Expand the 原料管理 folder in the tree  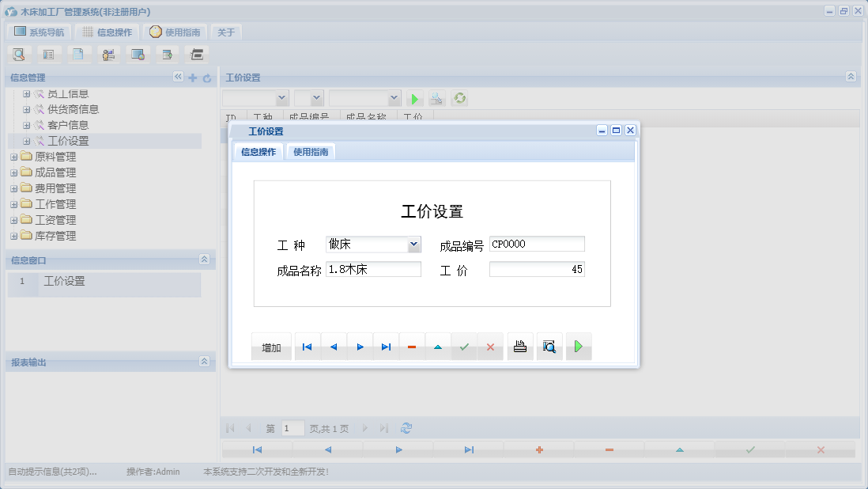click(14, 156)
